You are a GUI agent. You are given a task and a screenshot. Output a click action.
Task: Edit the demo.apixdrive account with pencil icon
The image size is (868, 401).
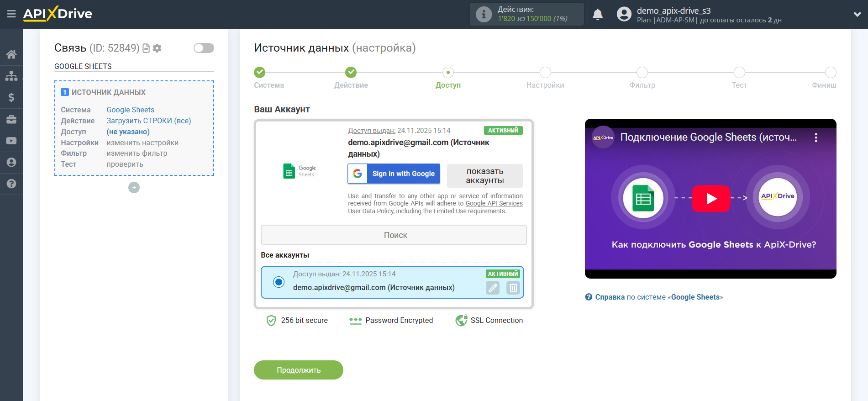[493, 288]
